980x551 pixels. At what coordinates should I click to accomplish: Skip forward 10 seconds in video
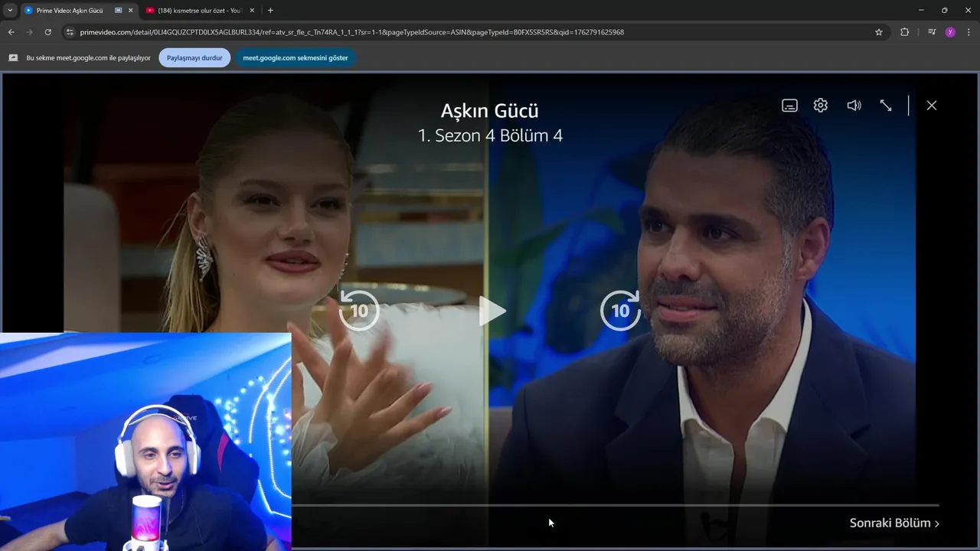620,310
